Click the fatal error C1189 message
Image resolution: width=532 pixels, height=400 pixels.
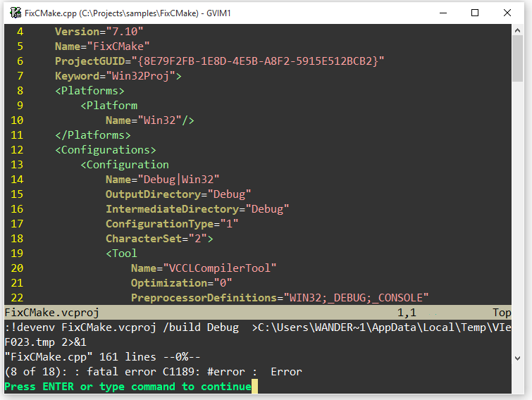pyautogui.click(x=153, y=371)
